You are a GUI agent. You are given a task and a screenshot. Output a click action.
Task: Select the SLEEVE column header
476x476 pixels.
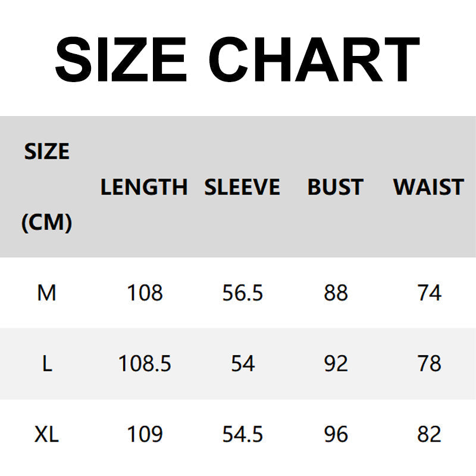tap(242, 187)
